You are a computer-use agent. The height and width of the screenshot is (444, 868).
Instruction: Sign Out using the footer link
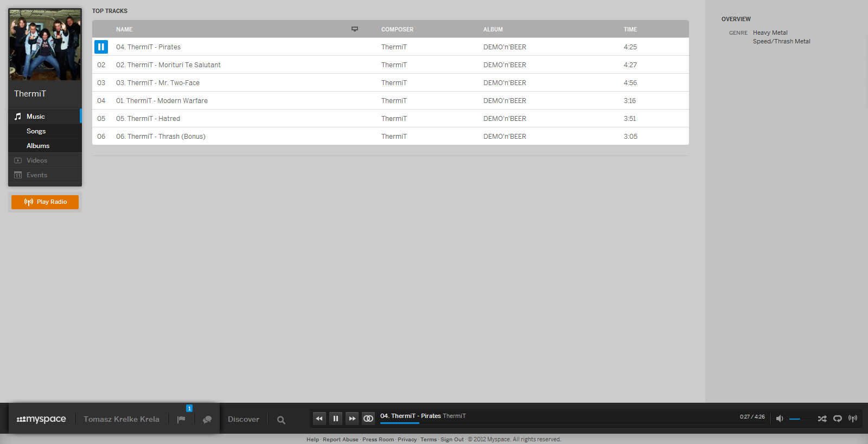click(452, 440)
